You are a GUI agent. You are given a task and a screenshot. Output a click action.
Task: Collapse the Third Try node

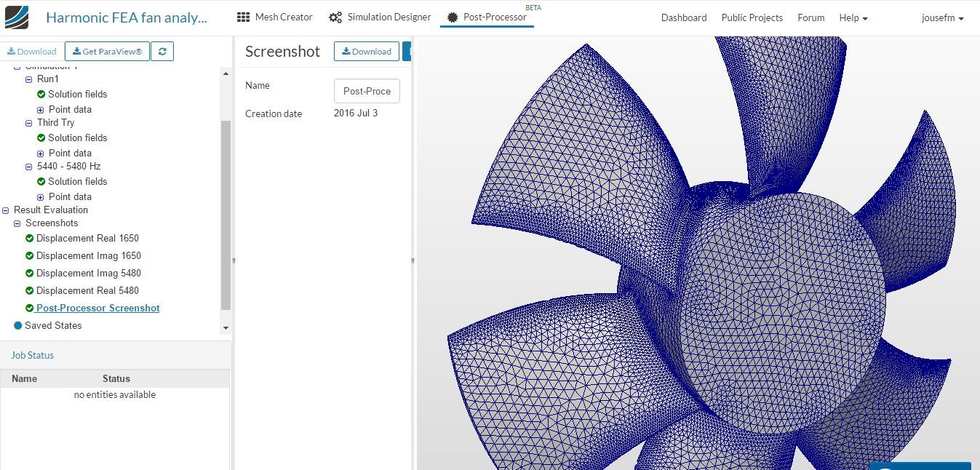point(29,123)
